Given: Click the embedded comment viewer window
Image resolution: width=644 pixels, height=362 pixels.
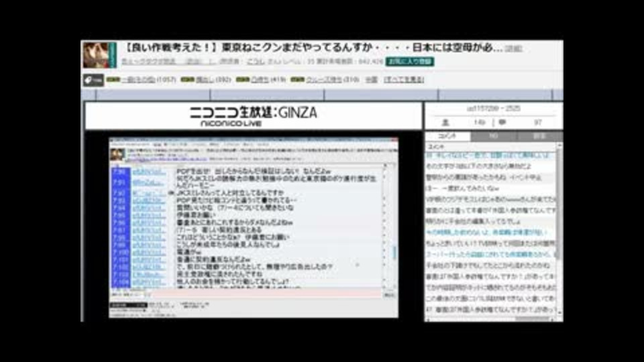Looking at the screenshot, I should click(x=254, y=228).
